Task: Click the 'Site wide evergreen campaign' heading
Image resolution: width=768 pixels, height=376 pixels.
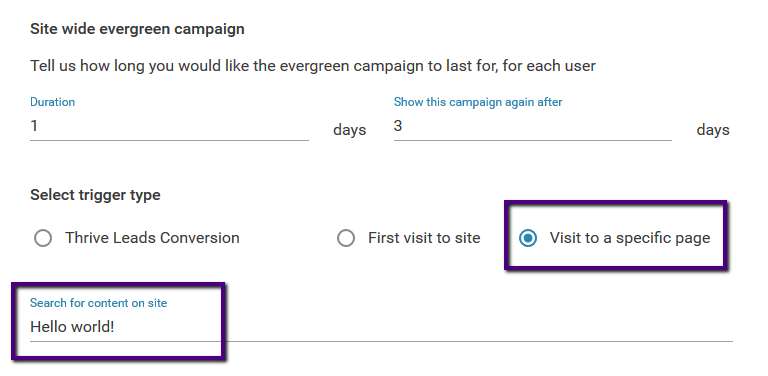Action: (x=137, y=29)
